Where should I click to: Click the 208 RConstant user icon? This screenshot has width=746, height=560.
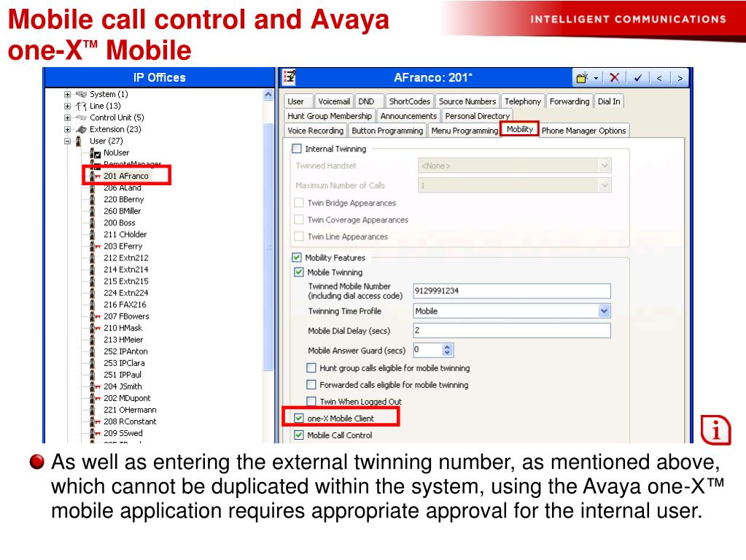point(95,421)
